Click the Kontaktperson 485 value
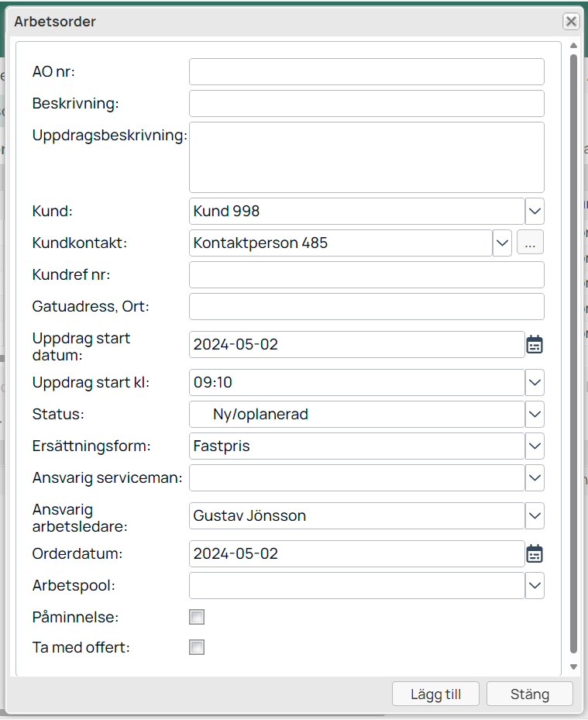 [x=341, y=243]
